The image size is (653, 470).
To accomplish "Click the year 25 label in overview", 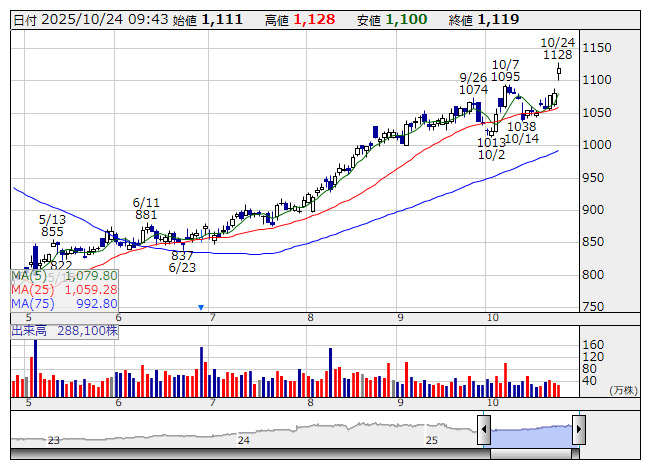I will pyautogui.click(x=431, y=440).
